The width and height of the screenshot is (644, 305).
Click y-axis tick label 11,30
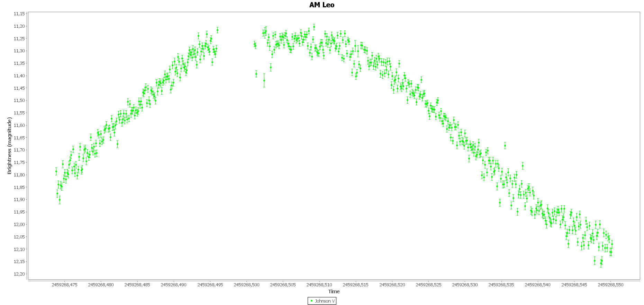tap(19, 51)
